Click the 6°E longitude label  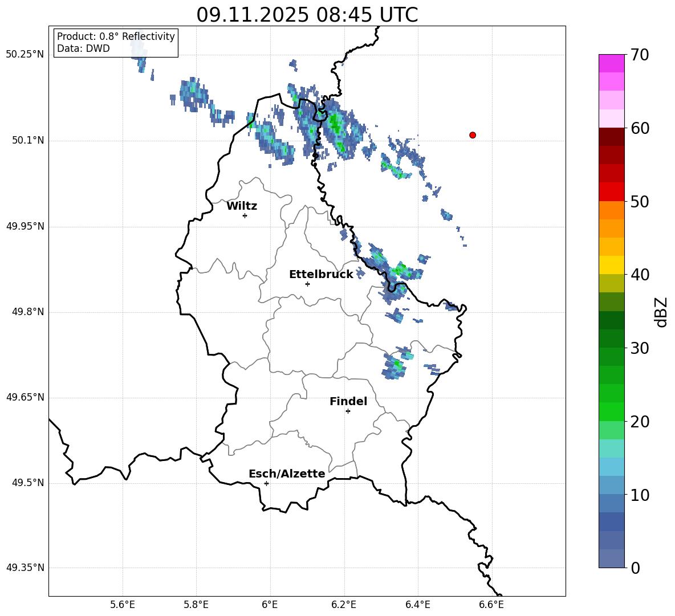click(270, 605)
